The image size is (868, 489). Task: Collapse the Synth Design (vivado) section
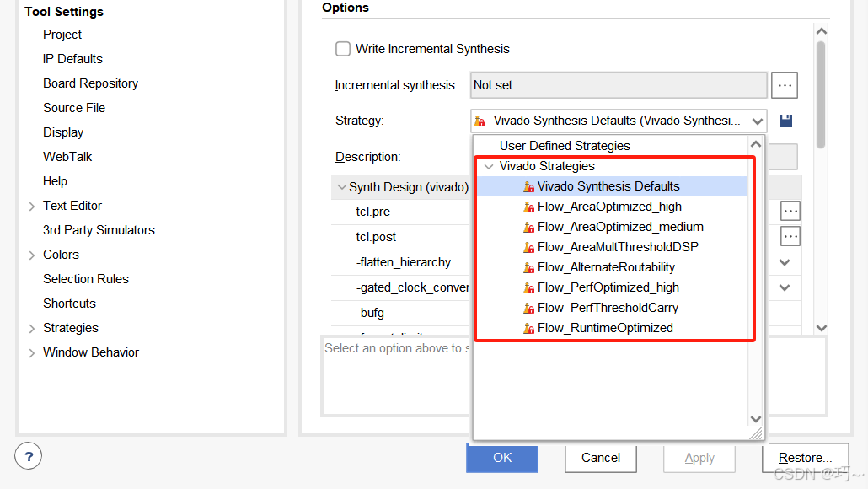341,187
